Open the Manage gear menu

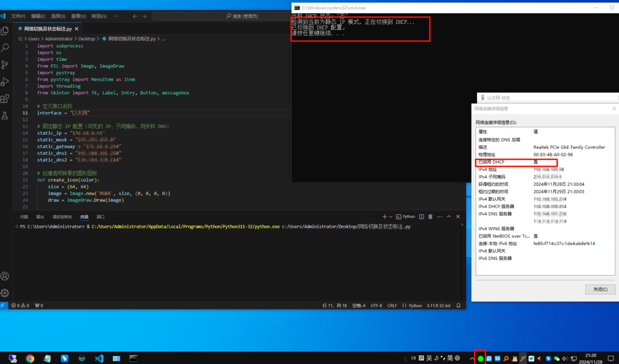click(x=5, y=293)
